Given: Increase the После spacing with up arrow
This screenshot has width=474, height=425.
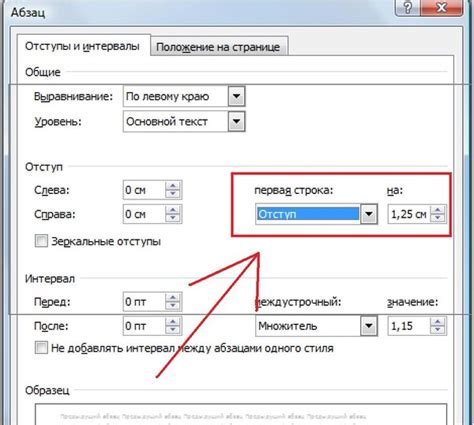Looking at the screenshot, I should [173, 321].
